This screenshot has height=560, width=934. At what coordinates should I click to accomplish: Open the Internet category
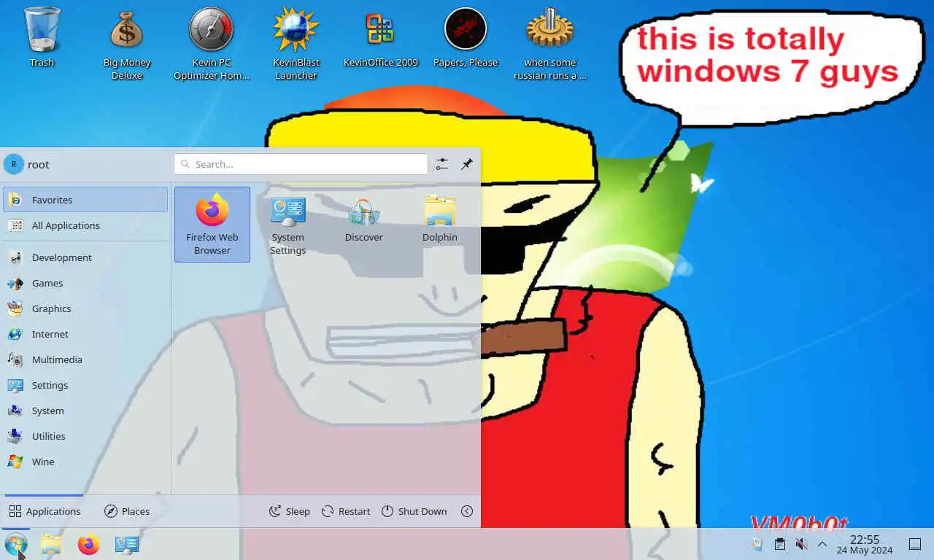(x=85, y=334)
